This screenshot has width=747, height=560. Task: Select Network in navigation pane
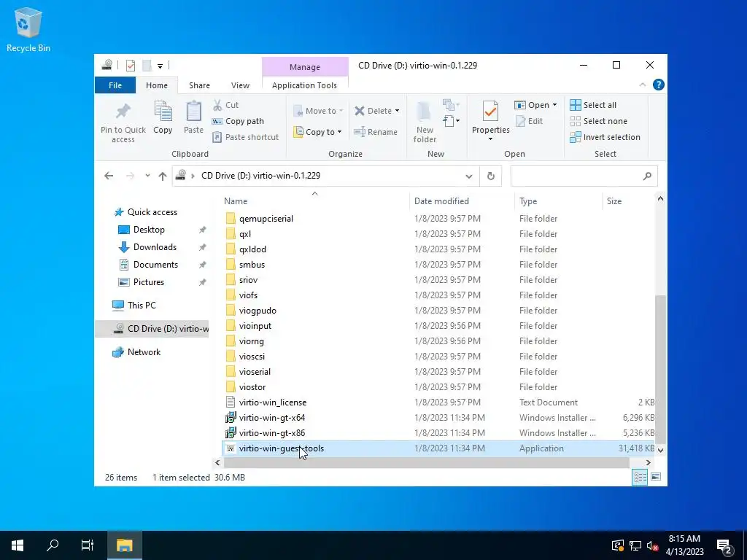(144, 352)
